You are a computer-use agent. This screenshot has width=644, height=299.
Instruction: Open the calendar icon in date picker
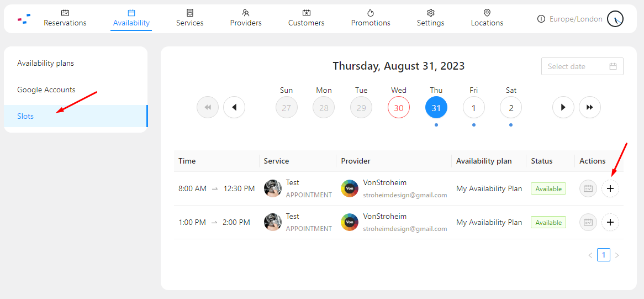[613, 66]
